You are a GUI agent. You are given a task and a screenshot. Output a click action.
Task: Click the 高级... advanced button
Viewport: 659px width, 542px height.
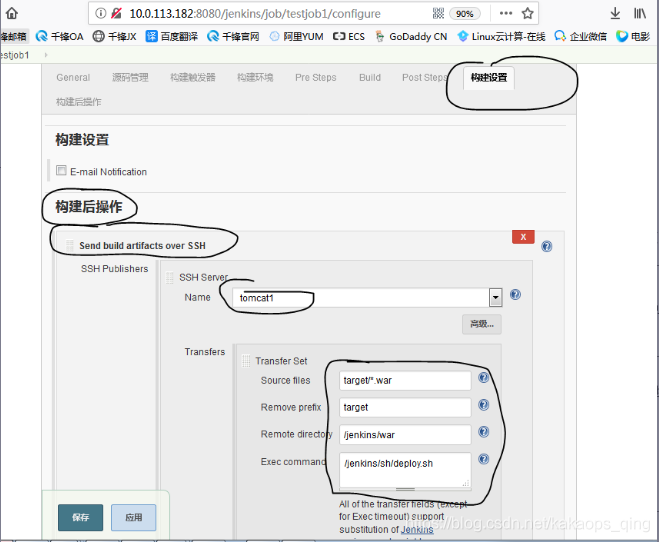tap(480, 324)
